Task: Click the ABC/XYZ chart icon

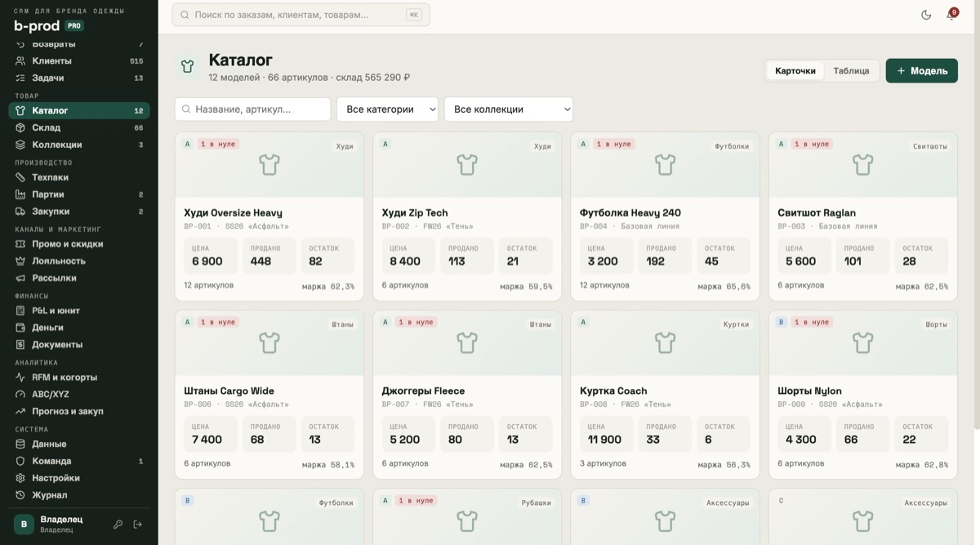Action: click(20, 394)
